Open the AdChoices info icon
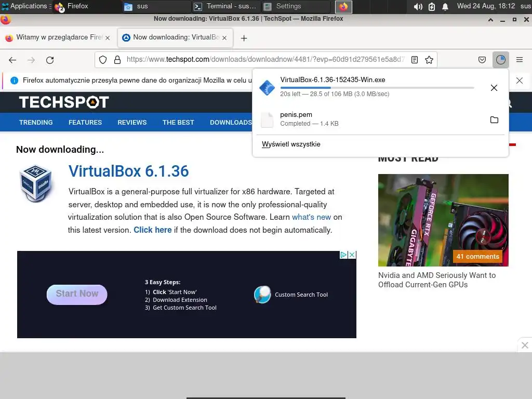The width and height of the screenshot is (532, 399). tap(344, 255)
